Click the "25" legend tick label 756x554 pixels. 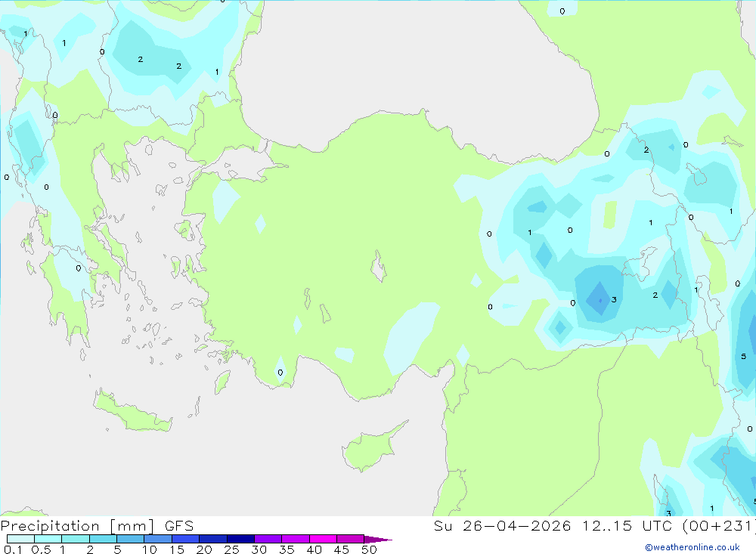(x=231, y=549)
